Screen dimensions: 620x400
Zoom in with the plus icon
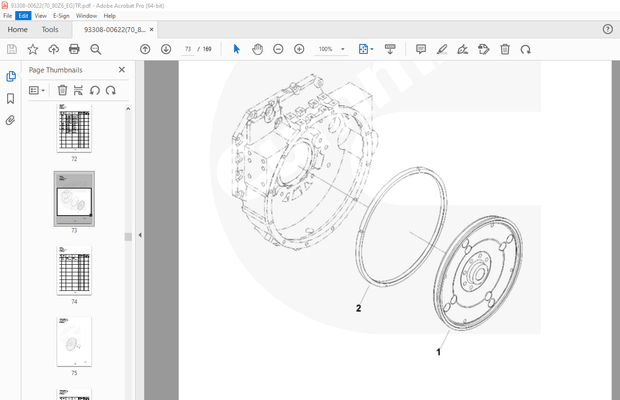pyautogui.click(x=299, y=49)
